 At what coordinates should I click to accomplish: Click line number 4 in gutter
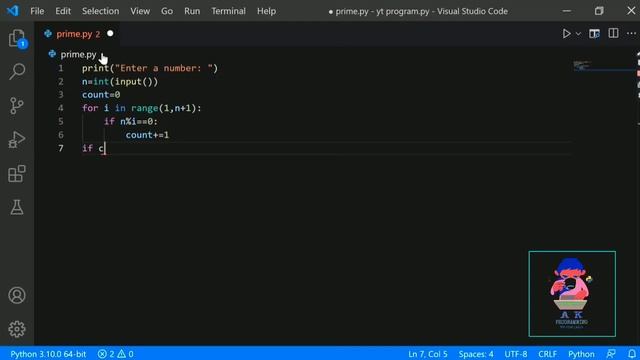(x=61, y=108)
